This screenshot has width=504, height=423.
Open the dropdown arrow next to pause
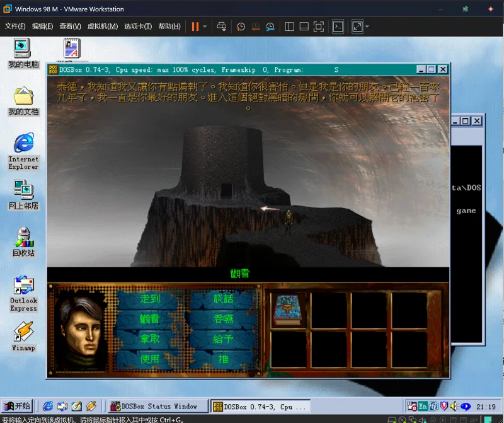[205, 26]
